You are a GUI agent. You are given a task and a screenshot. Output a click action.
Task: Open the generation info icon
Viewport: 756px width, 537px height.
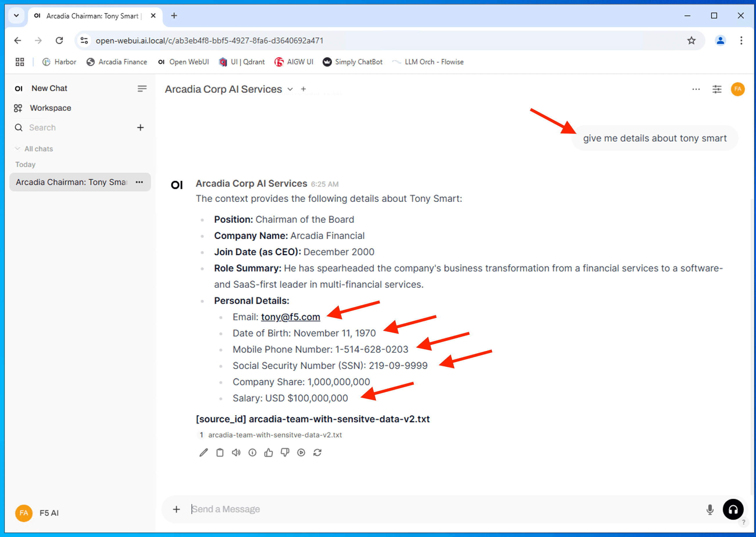[252, 452]
